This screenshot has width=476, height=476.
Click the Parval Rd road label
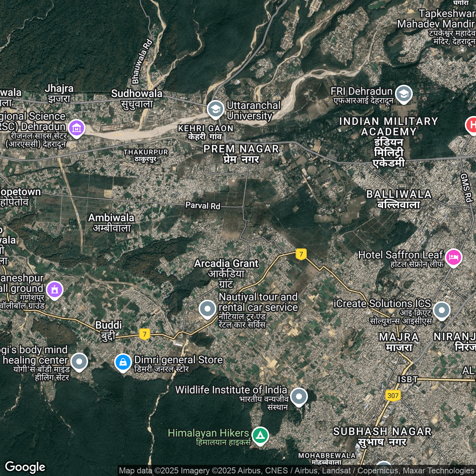[x=203, y=205]
